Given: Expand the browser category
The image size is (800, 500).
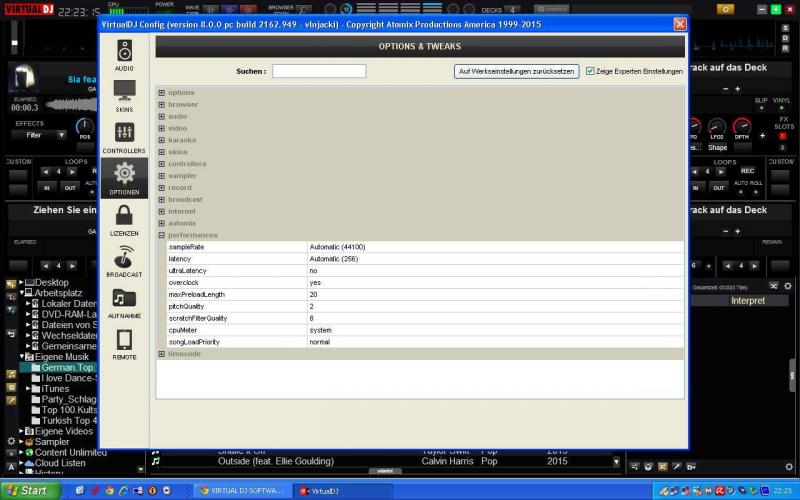Looking at the screenshot, I should [162, 105].
